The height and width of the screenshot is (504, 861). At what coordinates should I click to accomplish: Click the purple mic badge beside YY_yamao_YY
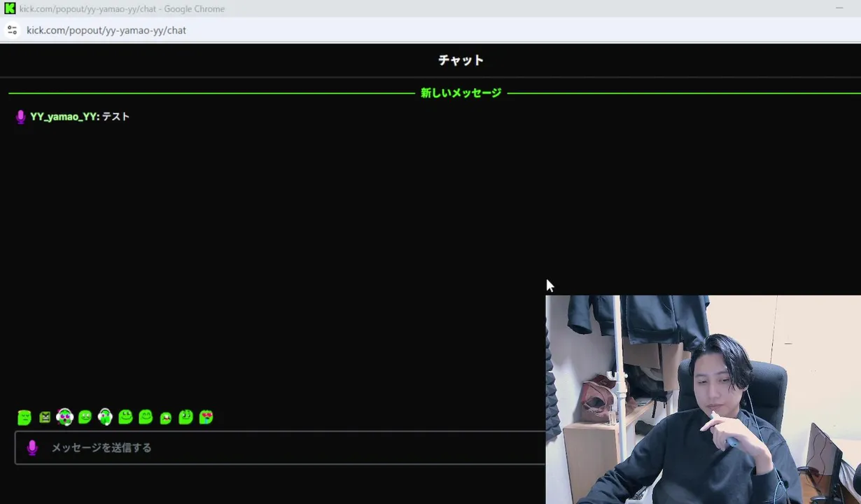pos(21,117)
